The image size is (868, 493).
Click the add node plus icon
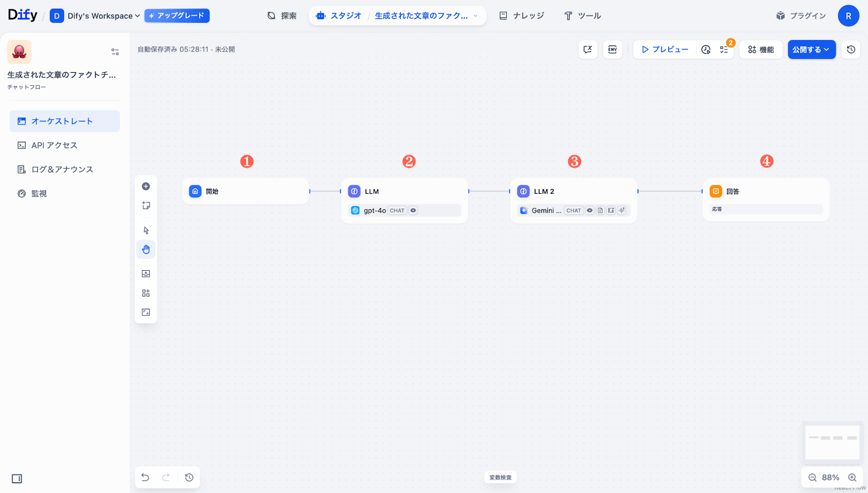(x=146, y=187)
